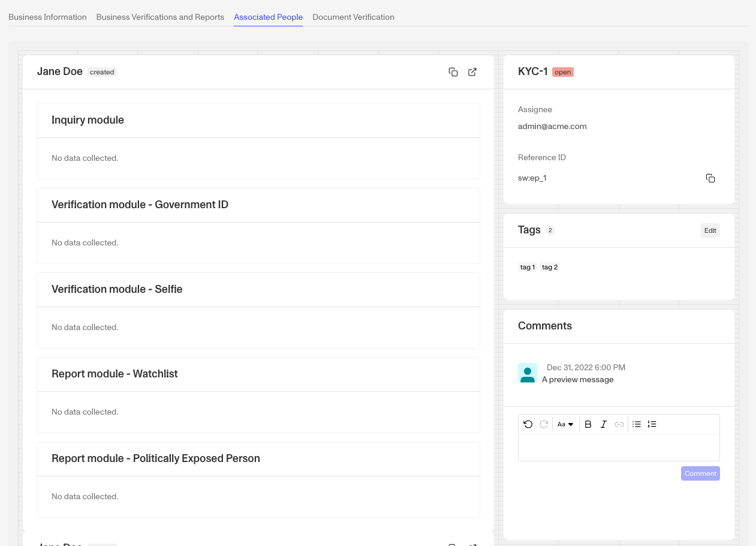Viewport: 756px width, 546px height.
Task: Toggle bold formatting in comment editor
Action: 588,424
